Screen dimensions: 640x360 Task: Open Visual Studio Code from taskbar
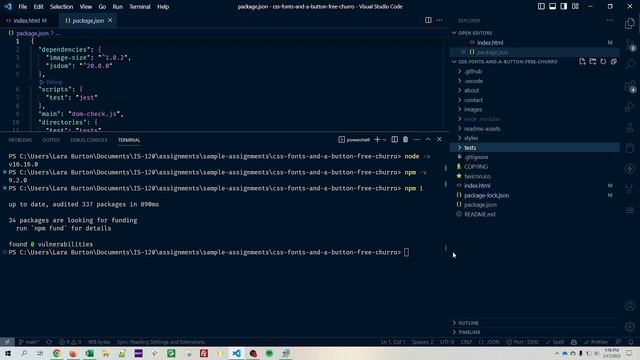click(x=236, y=353)
